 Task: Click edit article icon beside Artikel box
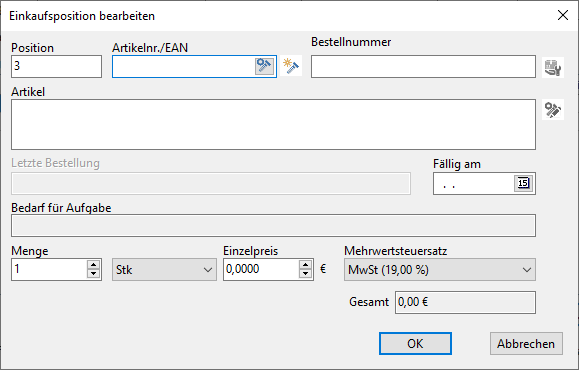tap(553, 110)
